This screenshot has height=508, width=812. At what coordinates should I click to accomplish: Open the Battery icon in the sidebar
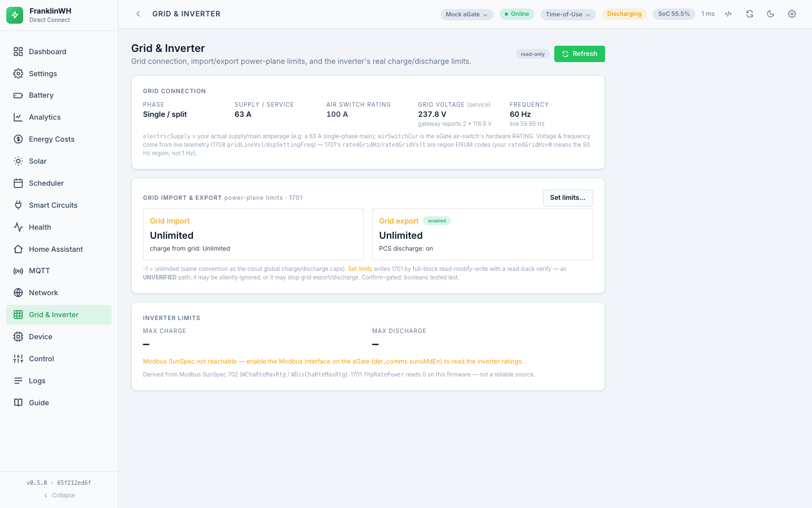[x=18, y=95]
